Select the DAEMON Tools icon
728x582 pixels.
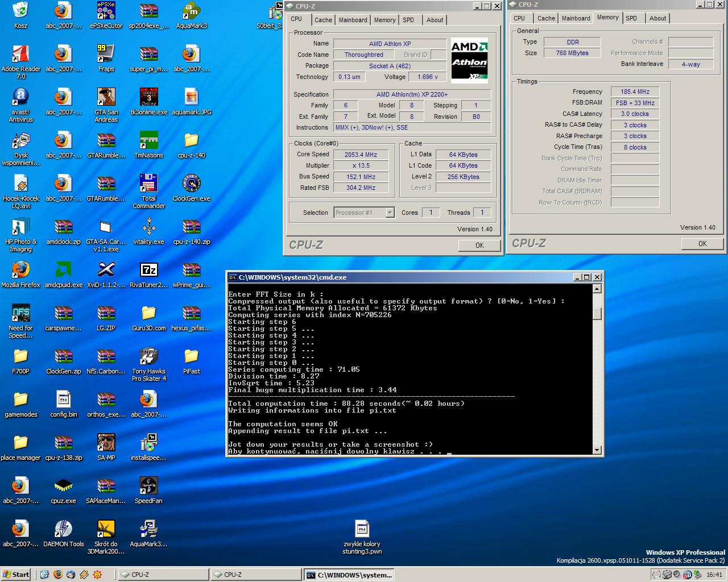point(63,529)
